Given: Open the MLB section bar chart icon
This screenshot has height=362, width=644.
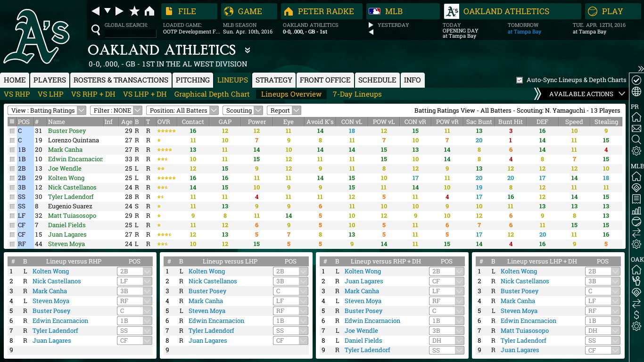Looking at the screenshot, I should click(x=636, y=210).
